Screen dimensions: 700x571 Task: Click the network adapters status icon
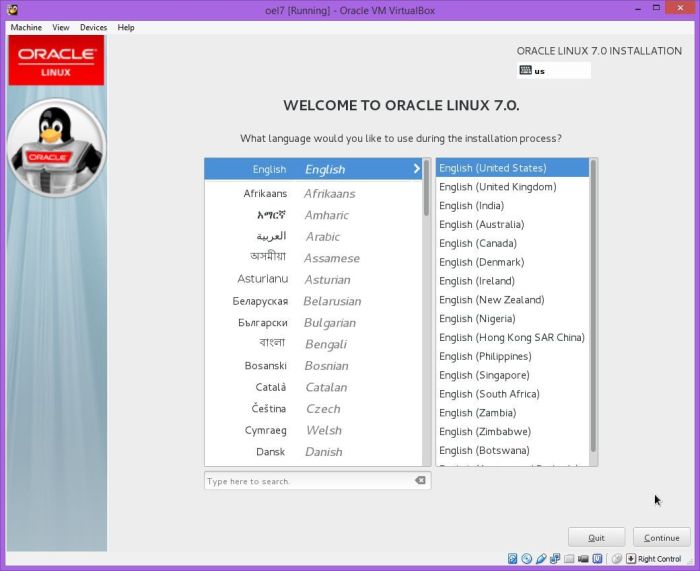[555, 559]
